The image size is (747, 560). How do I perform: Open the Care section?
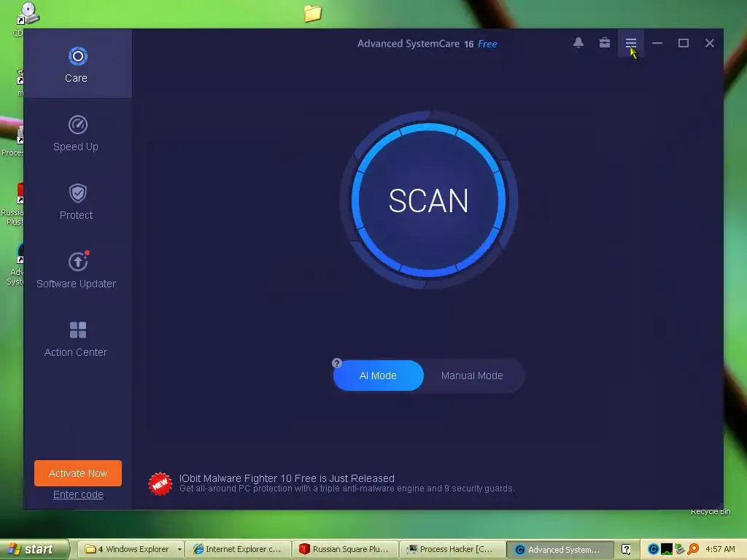click(x=77, y=64)
